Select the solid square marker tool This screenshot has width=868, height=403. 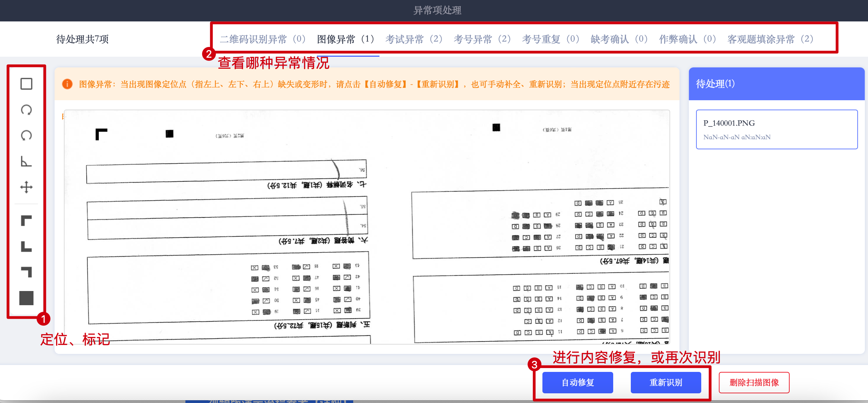coord(26,298)
